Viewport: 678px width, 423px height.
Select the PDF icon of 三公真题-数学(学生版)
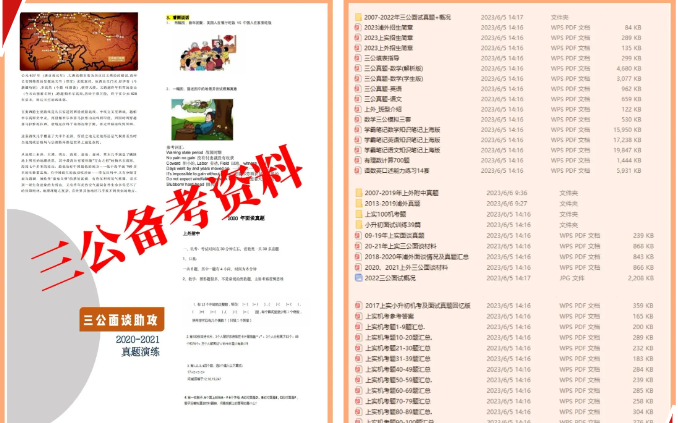358,79
